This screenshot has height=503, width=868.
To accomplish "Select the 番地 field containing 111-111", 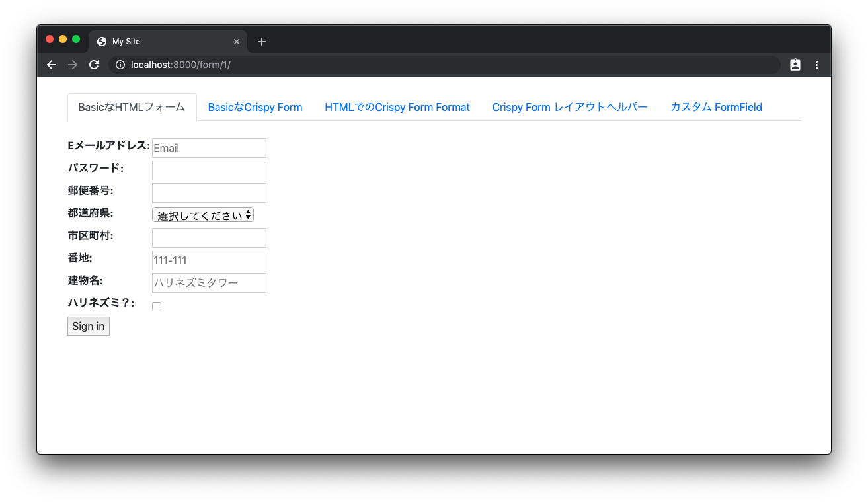I will point(209,260).
